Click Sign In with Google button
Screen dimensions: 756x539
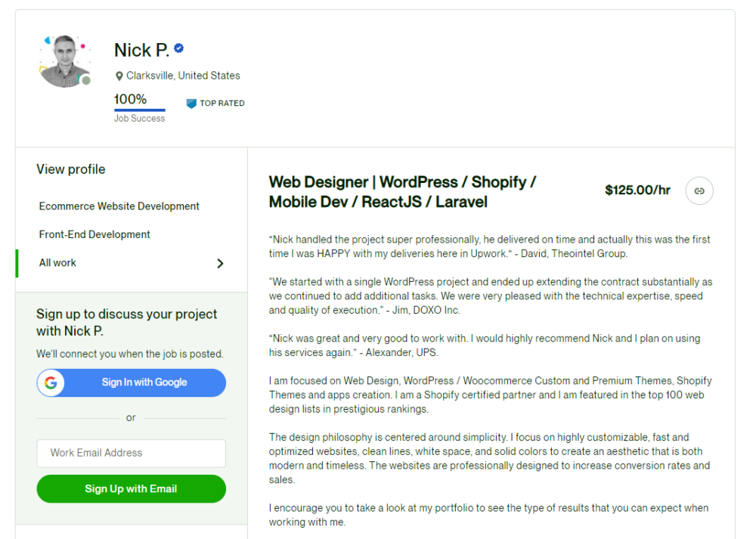pos(131,383)
